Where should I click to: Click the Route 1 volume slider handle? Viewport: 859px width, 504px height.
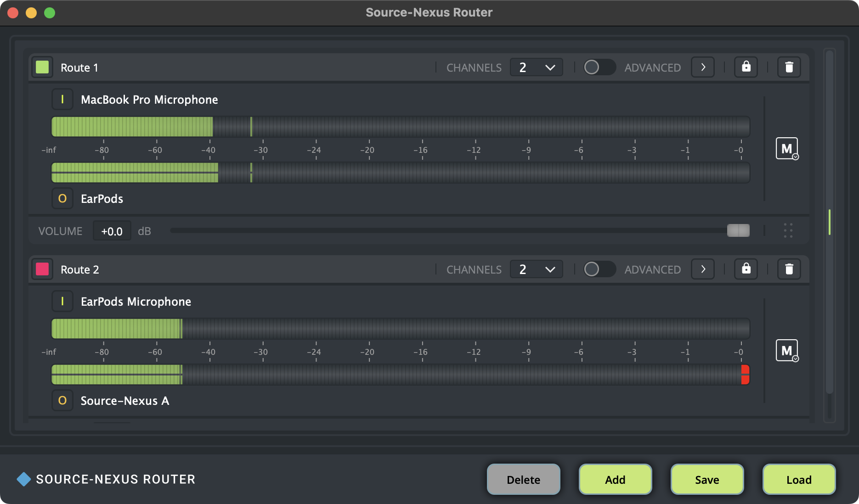tap(738, 230)
